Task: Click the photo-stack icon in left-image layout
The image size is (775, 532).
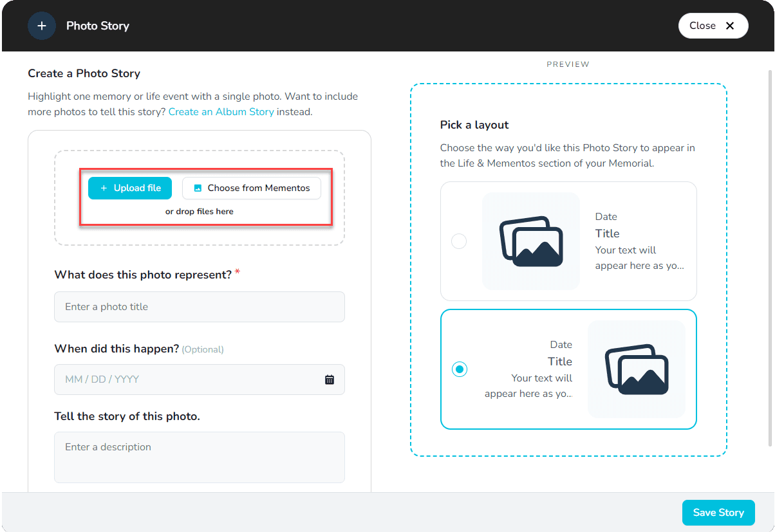Action: click(531, 241)
